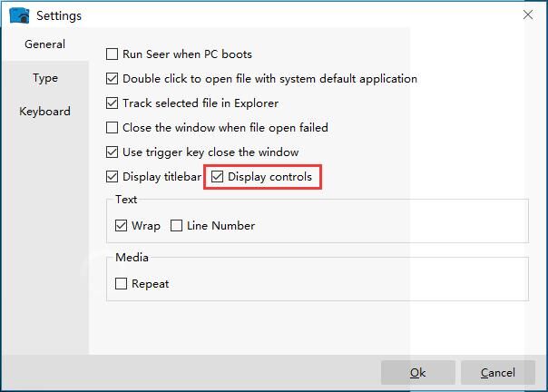
Task: Switch to the General tab
Action: click(44, 44)
